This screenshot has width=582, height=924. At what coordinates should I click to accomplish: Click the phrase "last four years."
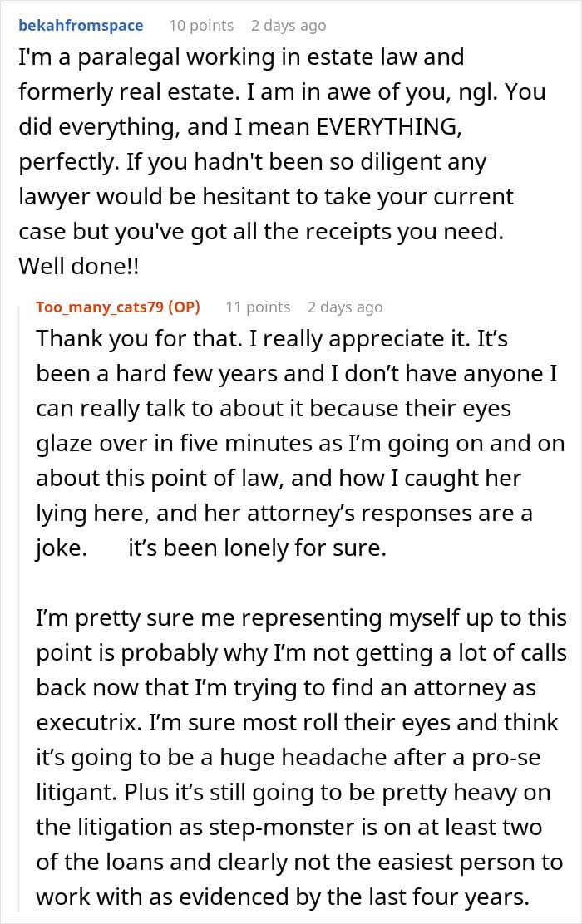click(x=460, y=896)
